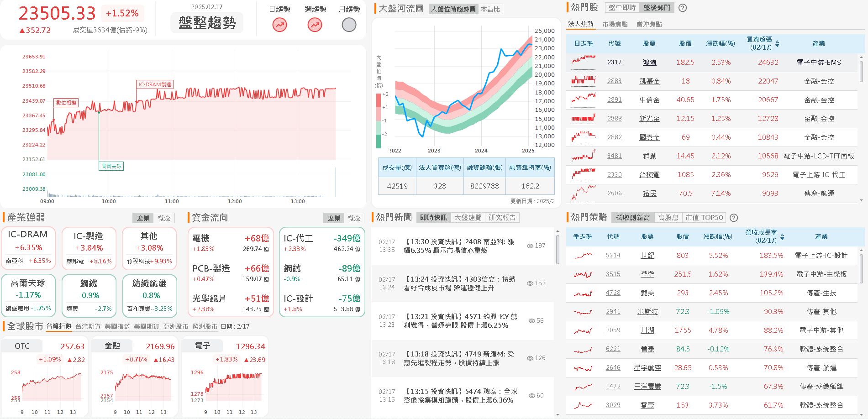The height and width of the screenshot is (419, 868).
Task: Select the 營收創新高 strategy tab
Action: (633, 218)
